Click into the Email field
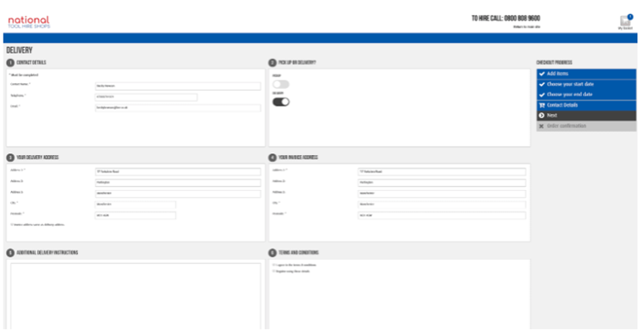This screenshot has width=644, height=334. click(178, 108)
